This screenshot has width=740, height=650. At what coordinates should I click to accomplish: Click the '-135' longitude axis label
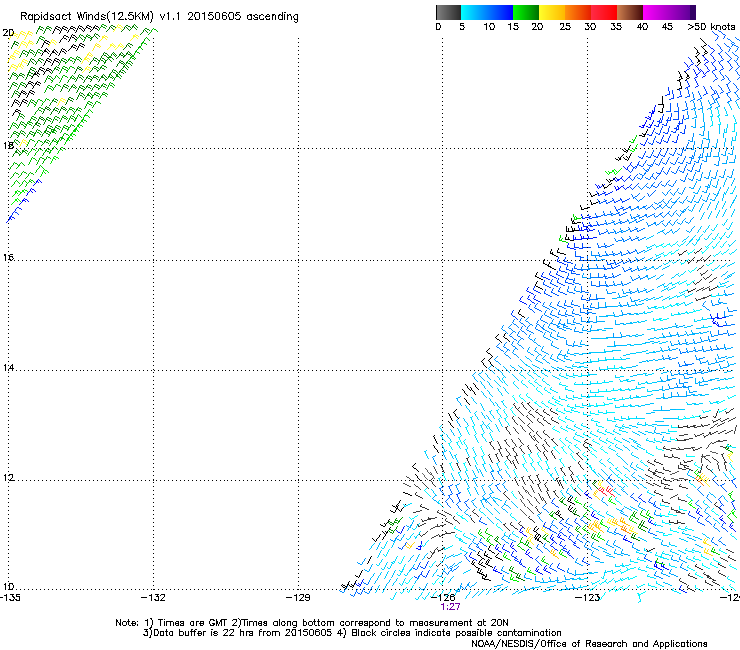click(10, 598)
